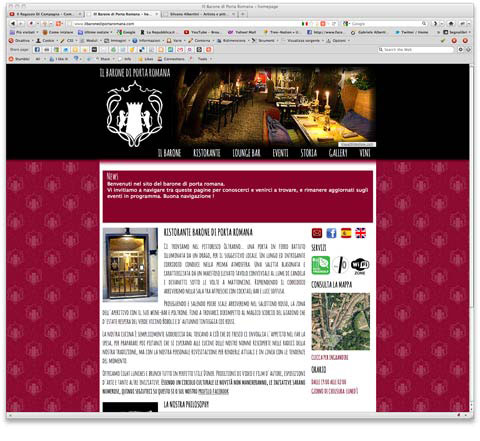
Task: Click the gear icon beside Search the Web
Action: (461, 49)
